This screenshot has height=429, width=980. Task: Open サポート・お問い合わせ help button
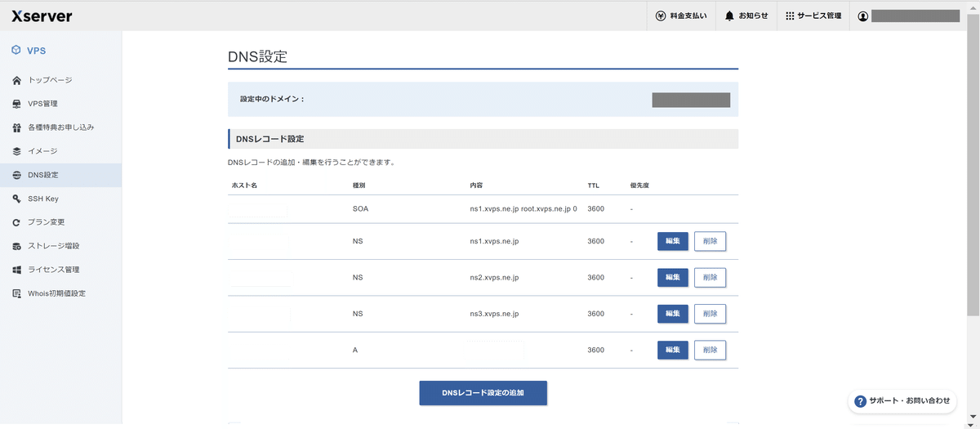coord(902,401)
